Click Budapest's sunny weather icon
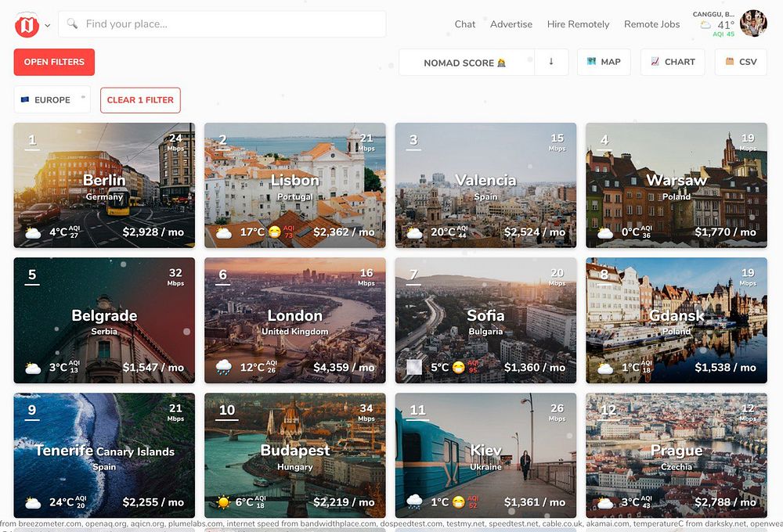 click(224, 502)
